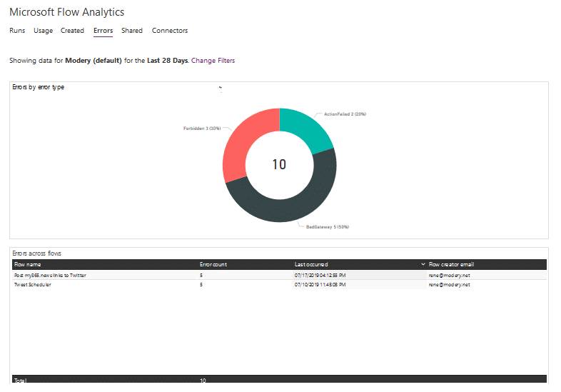Click the 'Errors by error type' title
The width and height of the screenshot is (561, 392).
(39, 87)
